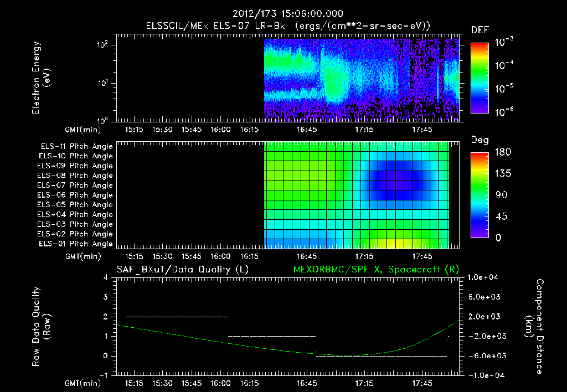Viewport: 567px width, 392px height.
Task: Click the 17:15 time tick under the pitch angle panel
Action: pyautogui.click(x=364, y=257)
